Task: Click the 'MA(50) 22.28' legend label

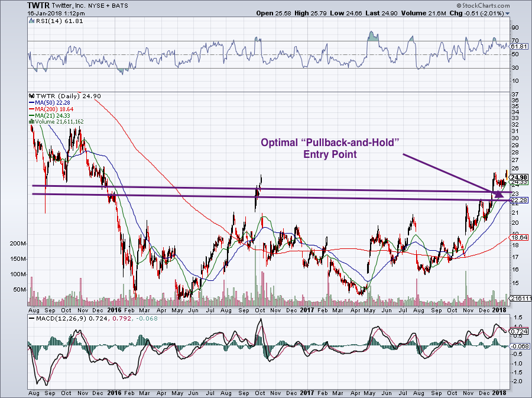Action: [x=53, y=103]
